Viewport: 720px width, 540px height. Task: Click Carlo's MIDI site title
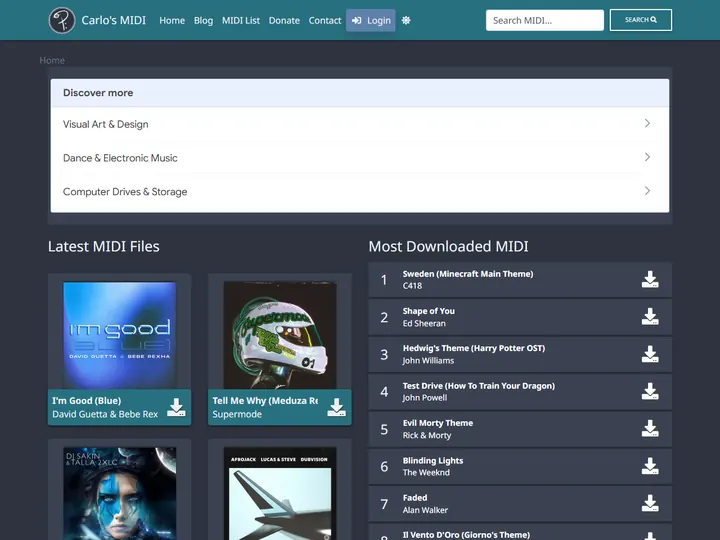click(x=113, y=20)
